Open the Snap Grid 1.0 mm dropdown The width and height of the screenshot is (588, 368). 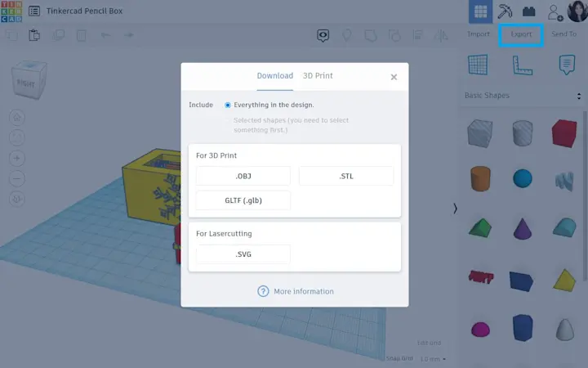click(433, 359)
